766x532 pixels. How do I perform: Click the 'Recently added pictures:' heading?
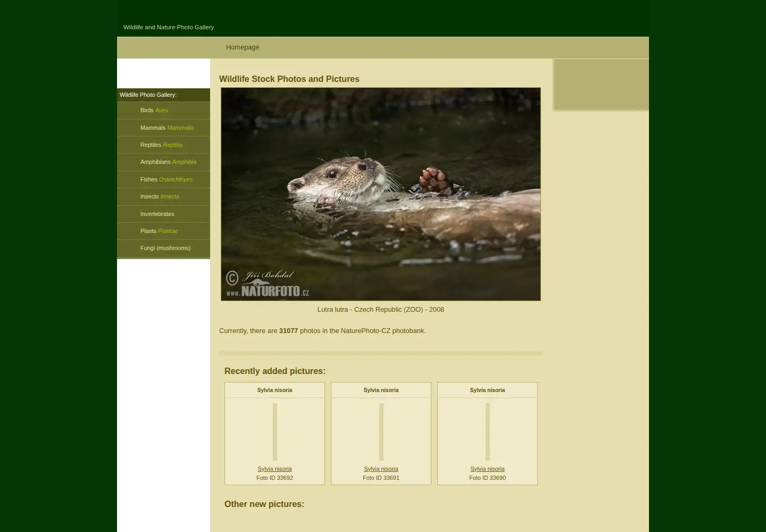point(275,371)
